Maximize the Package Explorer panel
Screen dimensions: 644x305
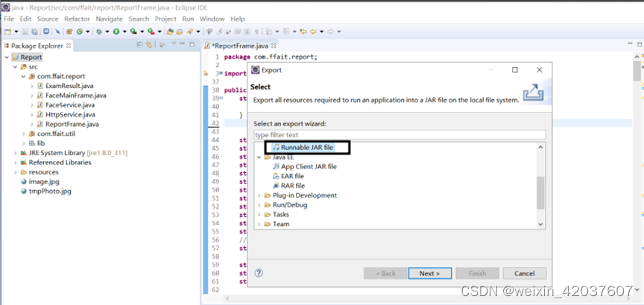click(x=192, y=45)
